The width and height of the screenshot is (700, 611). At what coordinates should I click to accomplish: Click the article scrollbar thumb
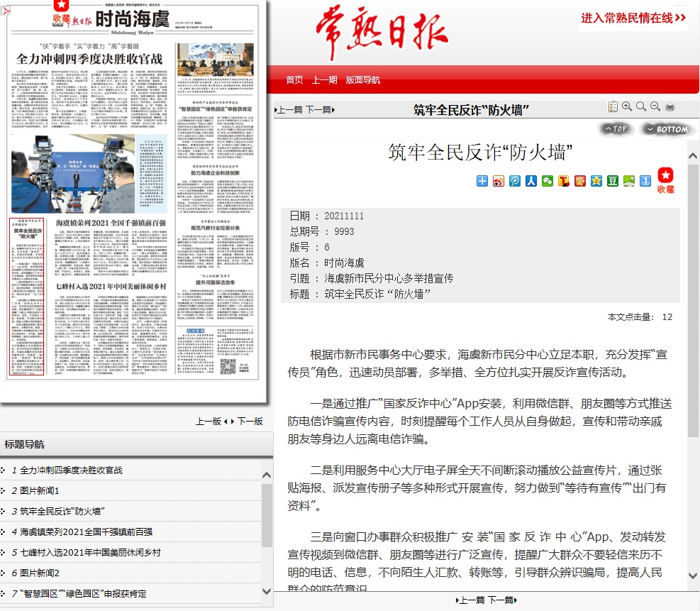coord(693,301)
